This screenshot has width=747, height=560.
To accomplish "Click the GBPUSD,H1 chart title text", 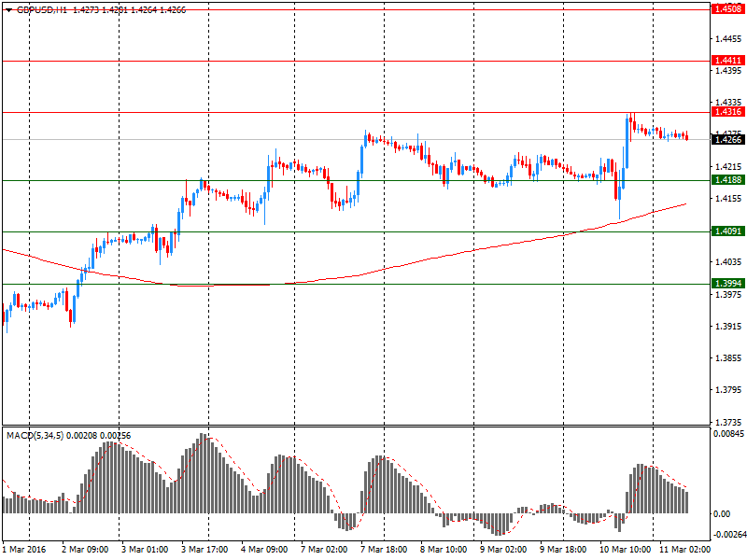I will [42, 10].
